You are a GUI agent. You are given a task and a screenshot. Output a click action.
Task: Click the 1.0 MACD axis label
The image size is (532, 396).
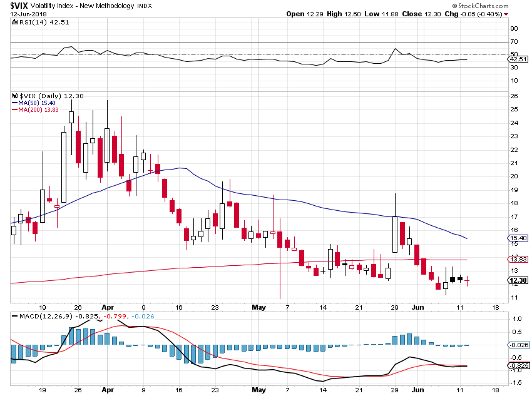pos(517,318)
